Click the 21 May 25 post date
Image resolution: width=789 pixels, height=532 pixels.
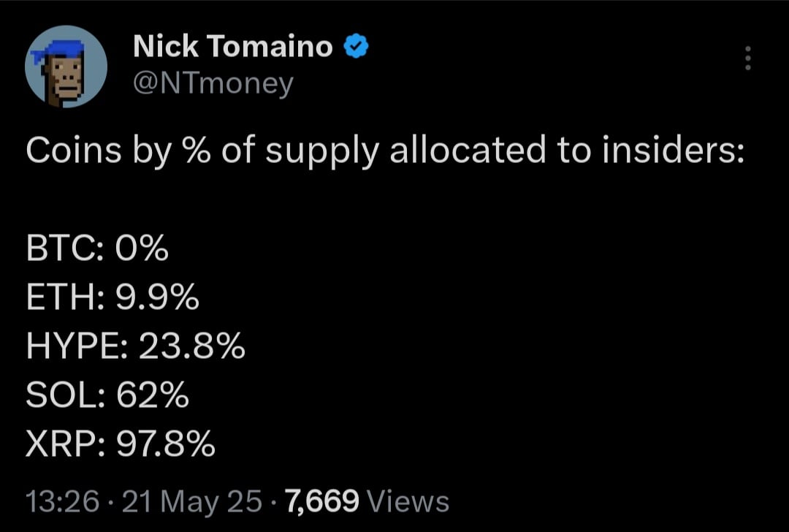191,502
